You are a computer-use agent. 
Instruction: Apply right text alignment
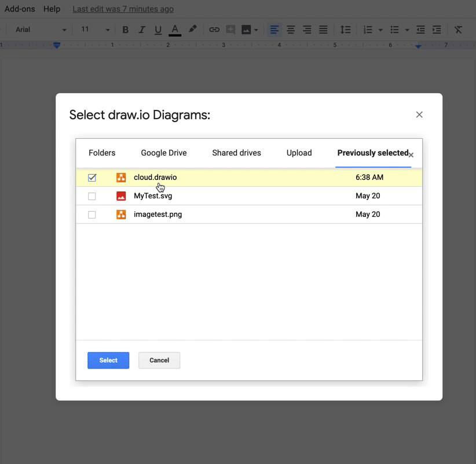[307, 30]
